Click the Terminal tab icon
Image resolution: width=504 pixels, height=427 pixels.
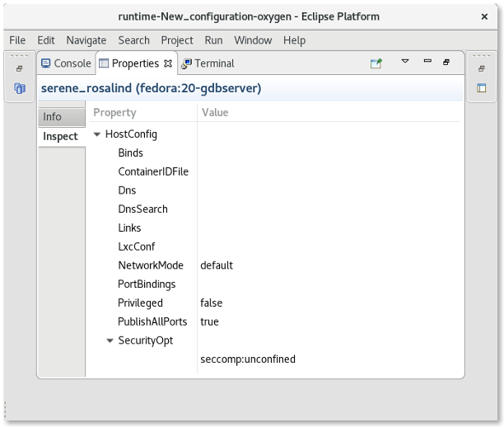coord(187,63)
